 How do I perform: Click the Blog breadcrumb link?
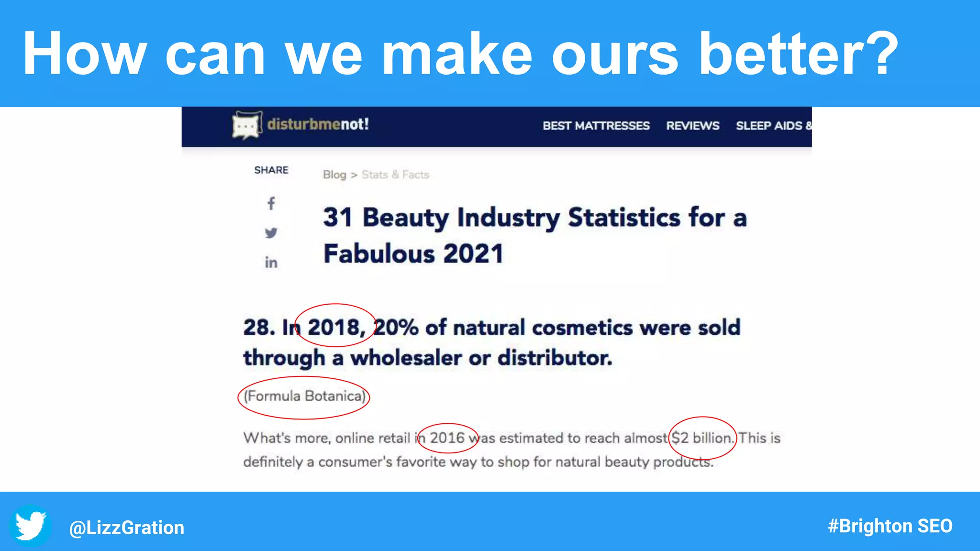[x=334, y=175]
